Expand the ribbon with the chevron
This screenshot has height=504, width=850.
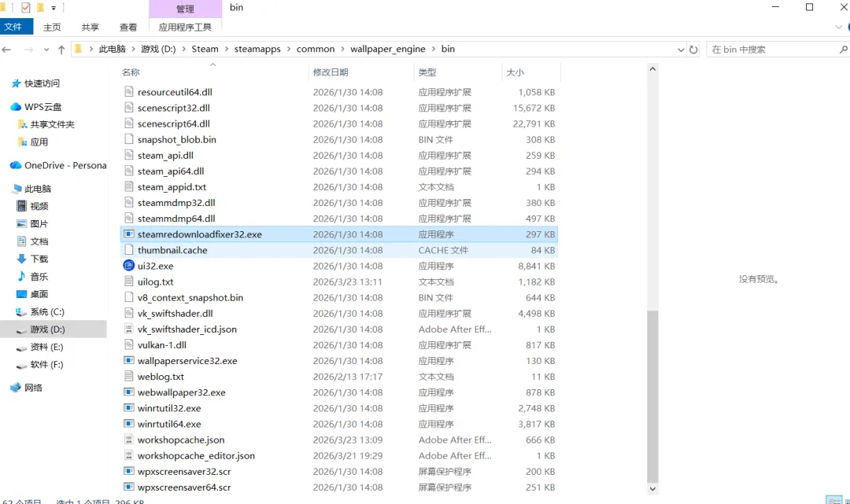(839, 27)
